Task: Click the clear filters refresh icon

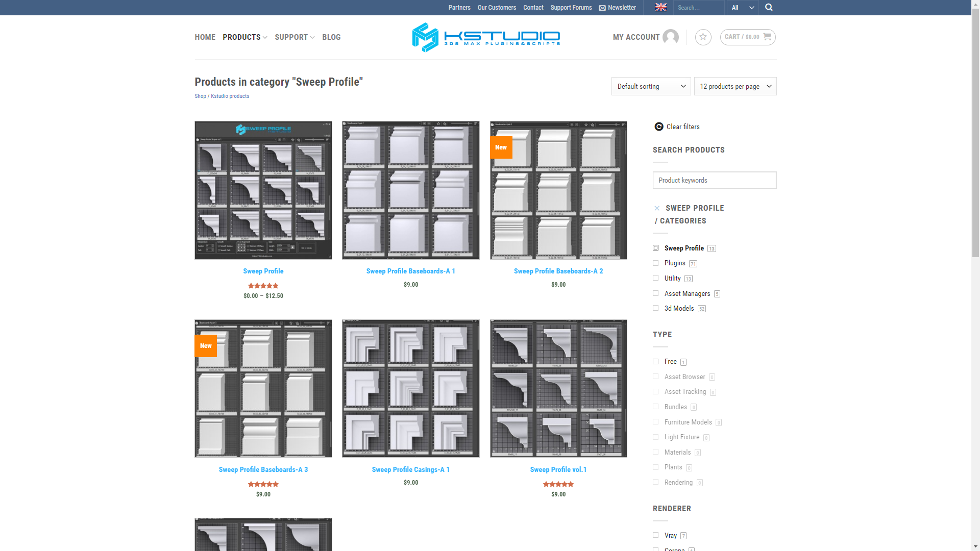Action: [658, 127]
